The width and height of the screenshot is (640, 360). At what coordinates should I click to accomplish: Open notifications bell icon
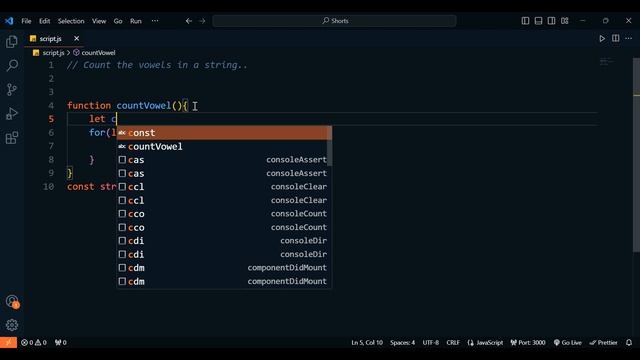point(629,342)
